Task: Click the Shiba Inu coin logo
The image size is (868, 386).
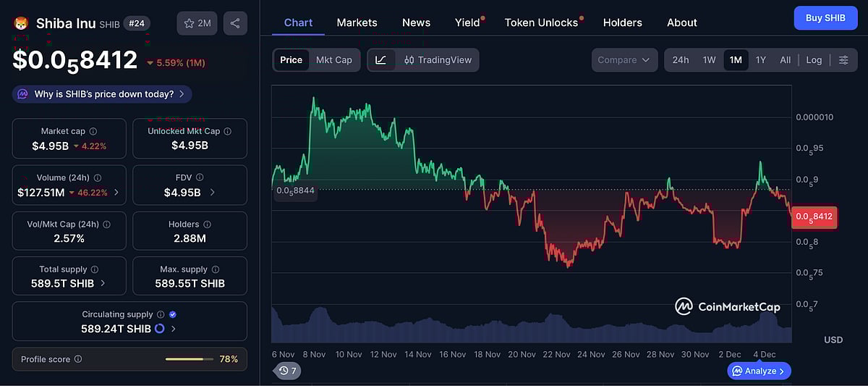Action: pos(21,23)
